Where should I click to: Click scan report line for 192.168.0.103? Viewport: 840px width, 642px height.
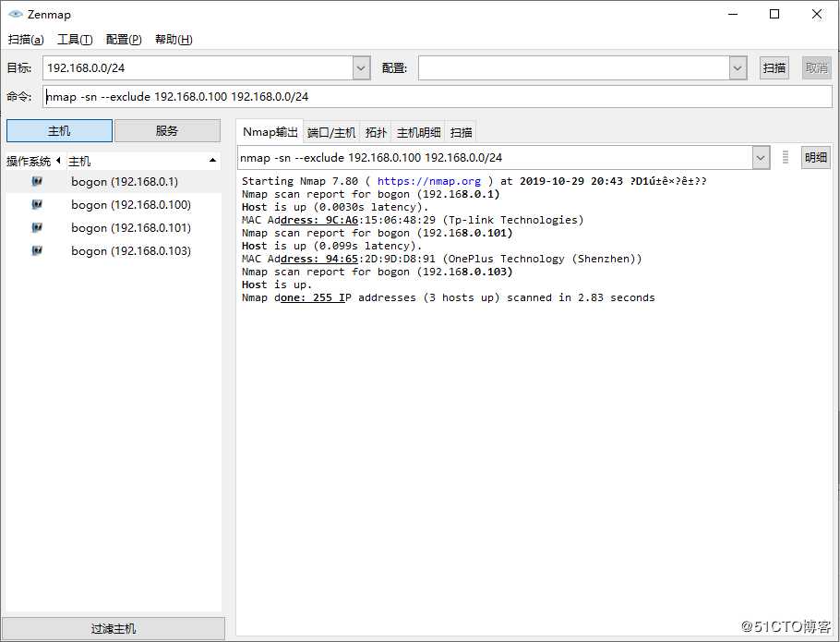(378, 272)
